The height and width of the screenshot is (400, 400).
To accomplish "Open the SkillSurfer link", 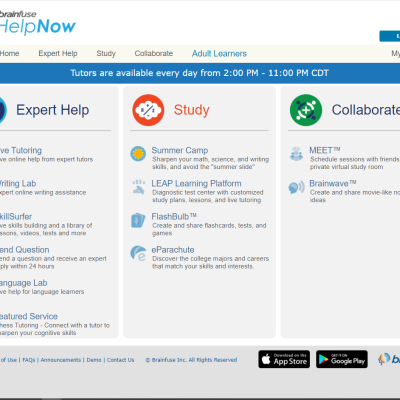I will [16, 217].
